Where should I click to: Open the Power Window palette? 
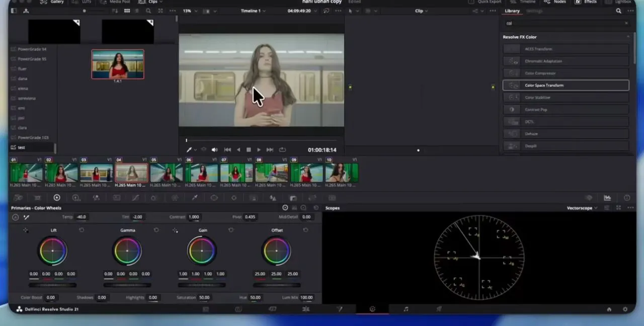tap(214, 198)
